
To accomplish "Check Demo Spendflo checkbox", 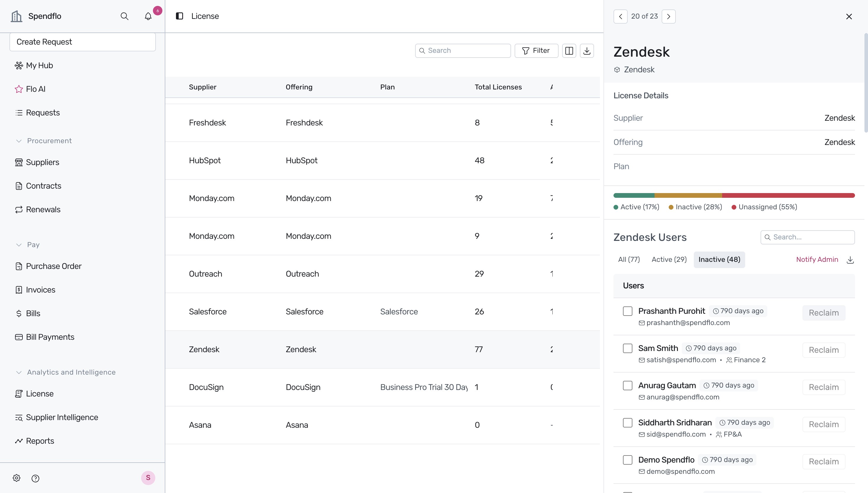I will coord(627,460).
